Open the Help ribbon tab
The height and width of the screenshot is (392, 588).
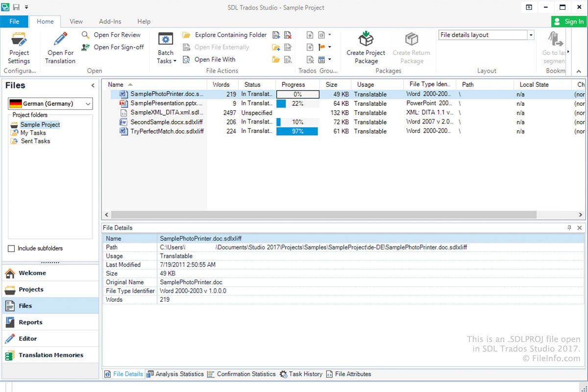(x=144, y=21)
